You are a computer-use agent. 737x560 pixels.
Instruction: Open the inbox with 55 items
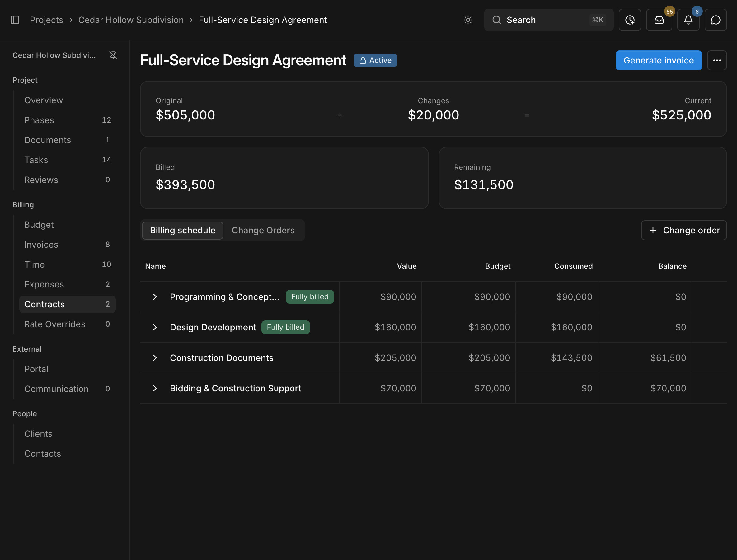pyautogui.click(x=659, y=20)
